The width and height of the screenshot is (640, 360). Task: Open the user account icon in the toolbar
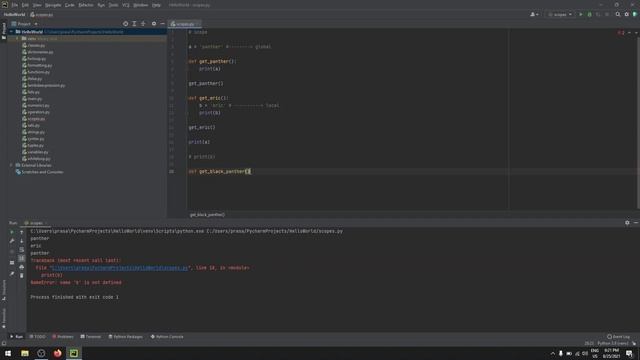pos(534,14)
